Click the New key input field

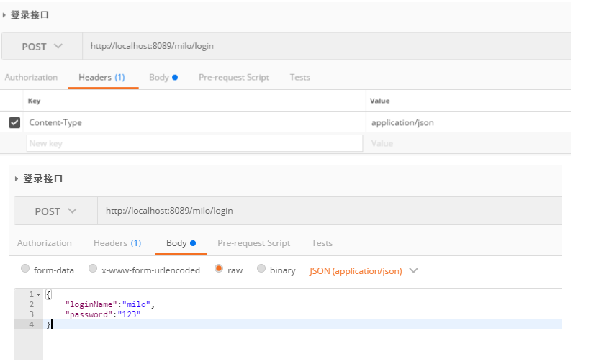(194, 143)
